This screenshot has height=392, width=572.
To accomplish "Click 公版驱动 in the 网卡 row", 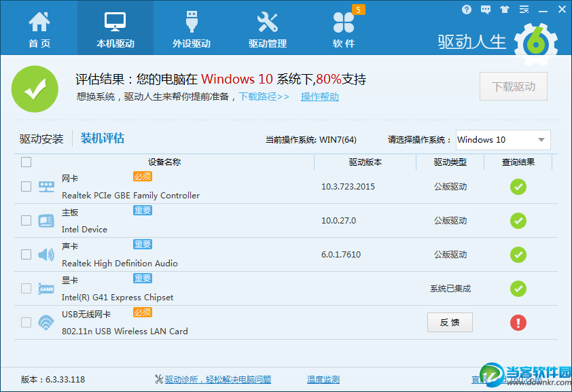I will click(450, 187).
